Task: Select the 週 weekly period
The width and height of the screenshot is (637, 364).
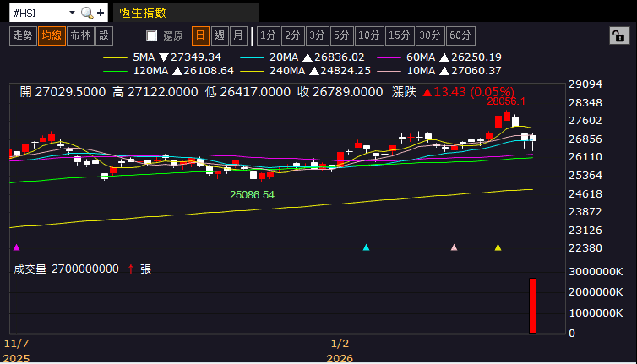Action: tap(220, 35)
